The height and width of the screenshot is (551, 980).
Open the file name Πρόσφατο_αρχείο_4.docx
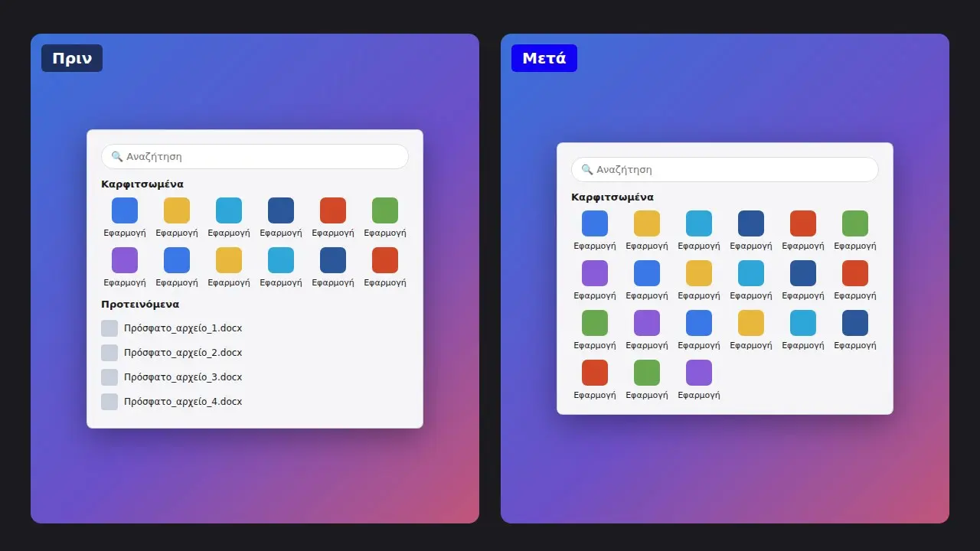(x=183, y=402)
